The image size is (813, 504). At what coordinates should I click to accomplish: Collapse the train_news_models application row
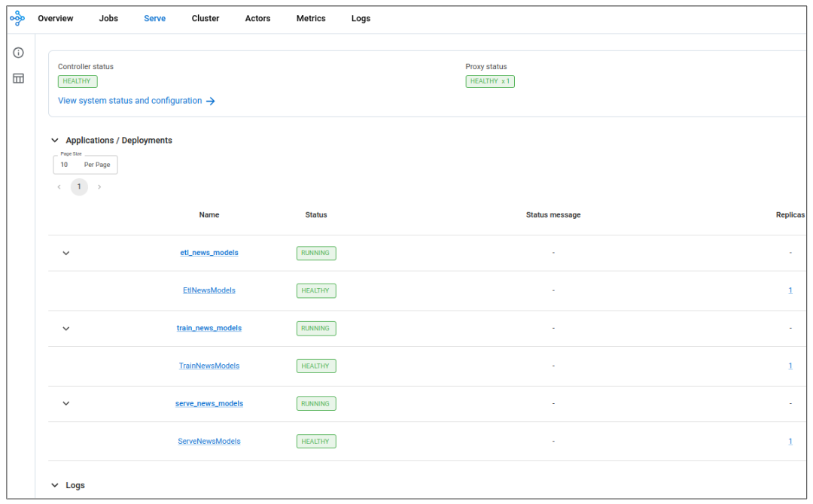pyautogui.click(x=65, y=329)
